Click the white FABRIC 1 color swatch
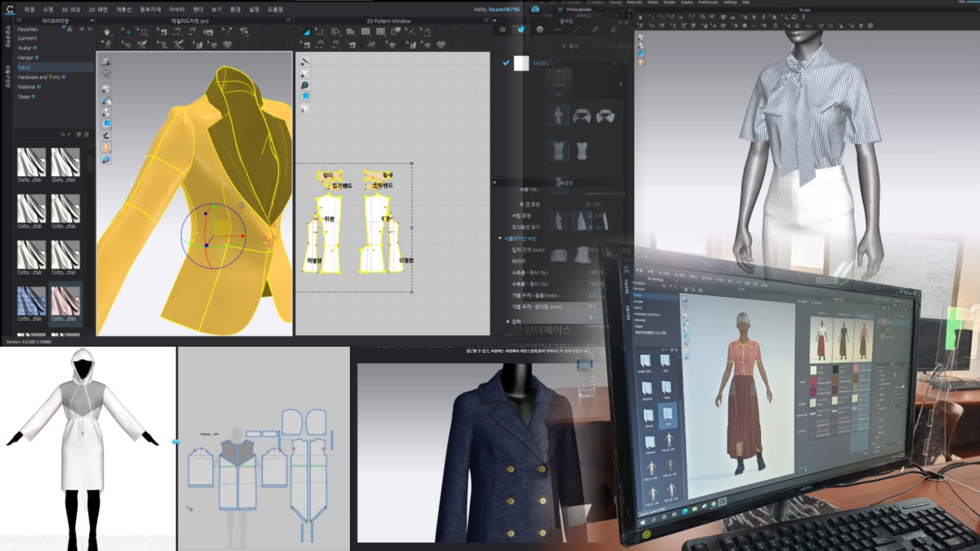The height and width of the screenshot is (551, 980). (x=521, y=64)
